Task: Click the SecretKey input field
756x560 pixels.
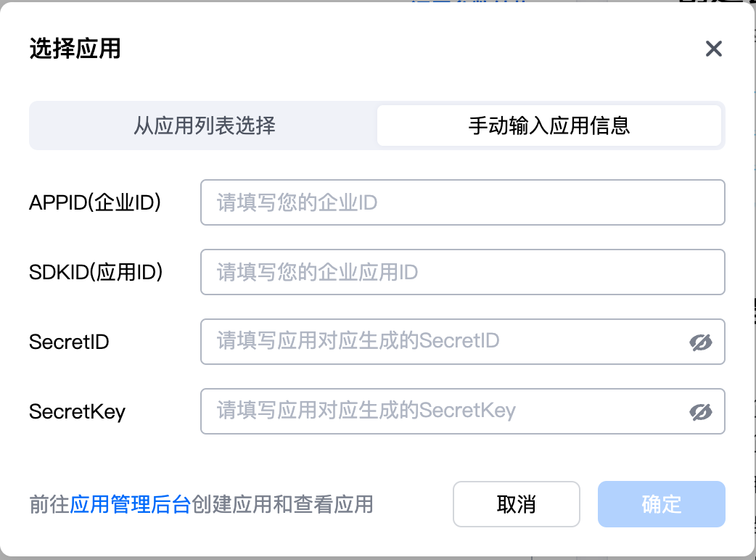Action: click(x=463, y=411)
